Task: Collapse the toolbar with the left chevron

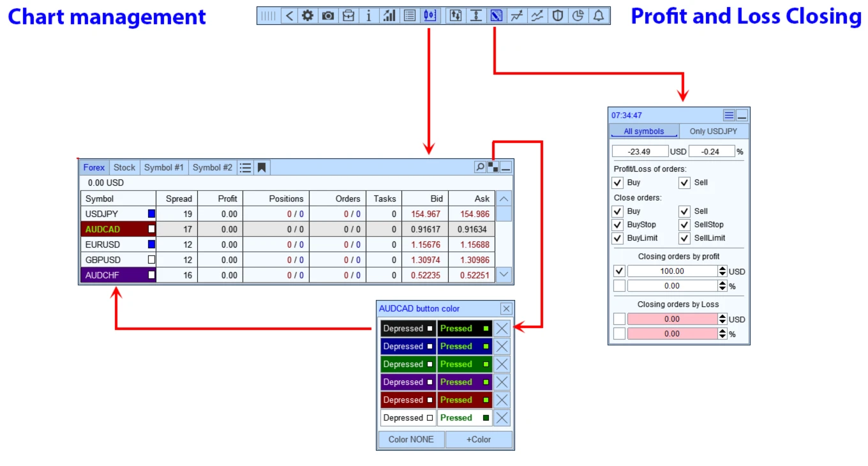Action: (289, 15)
